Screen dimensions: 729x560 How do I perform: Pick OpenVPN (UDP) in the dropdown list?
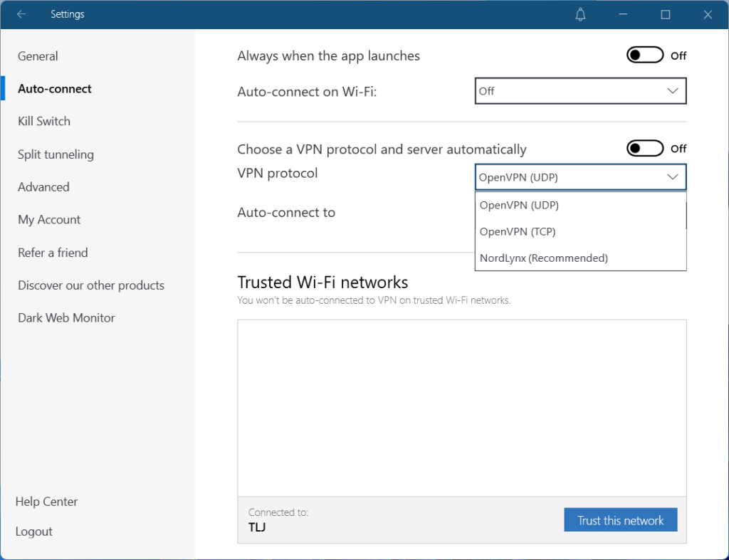coord(519,205)
